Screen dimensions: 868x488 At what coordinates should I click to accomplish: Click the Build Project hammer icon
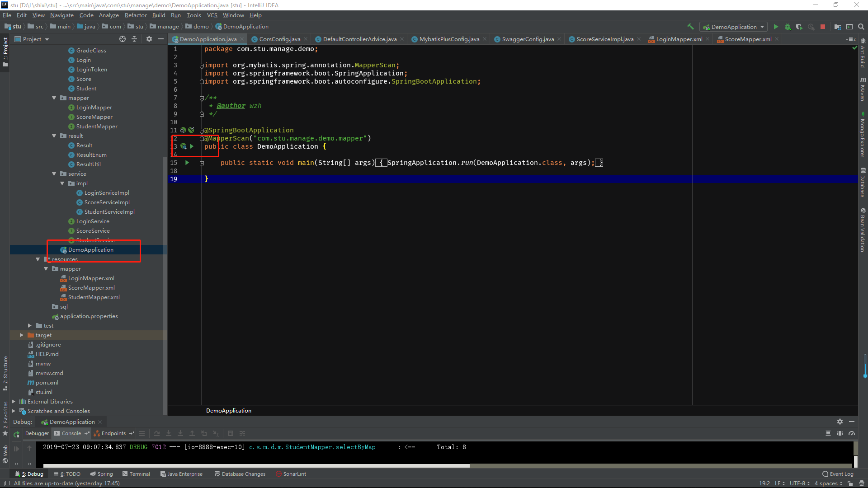690,27
